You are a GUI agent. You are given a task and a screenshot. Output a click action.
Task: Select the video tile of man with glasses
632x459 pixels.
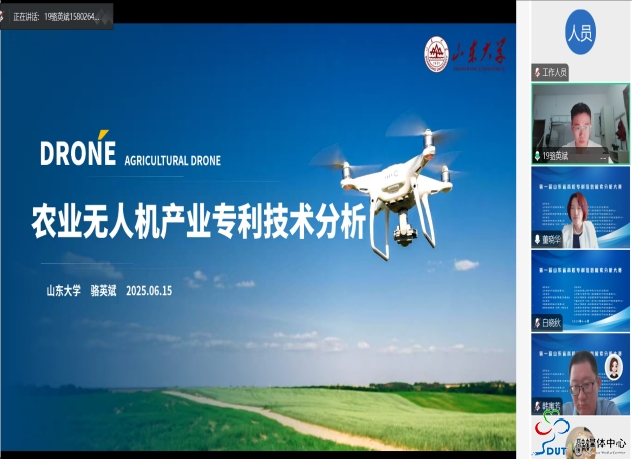pyautogui.click(x=580, y=374)
